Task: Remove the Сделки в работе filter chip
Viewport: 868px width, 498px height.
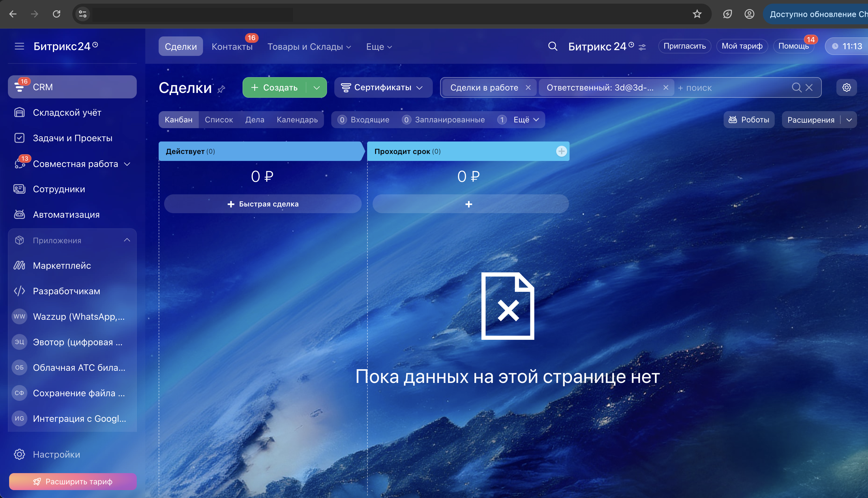Action: click(x=528, y=87)
